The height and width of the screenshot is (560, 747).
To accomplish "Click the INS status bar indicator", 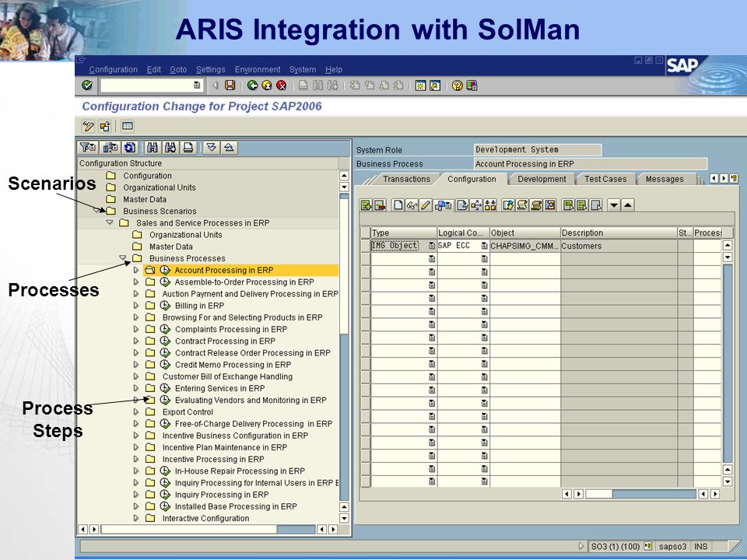I will pyautogui.click(x=701, y=546).
